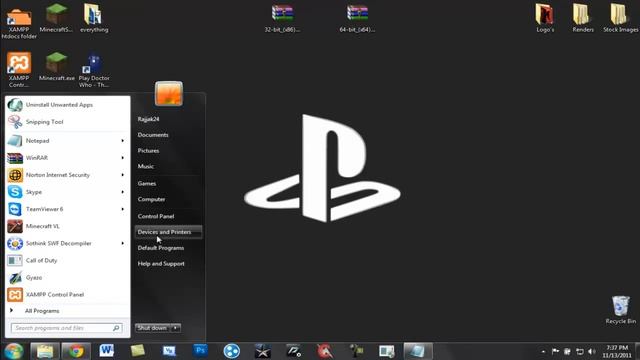
Task: Select the 32-bit_(x86) archive on the desktop
Action: coord(282,18)
